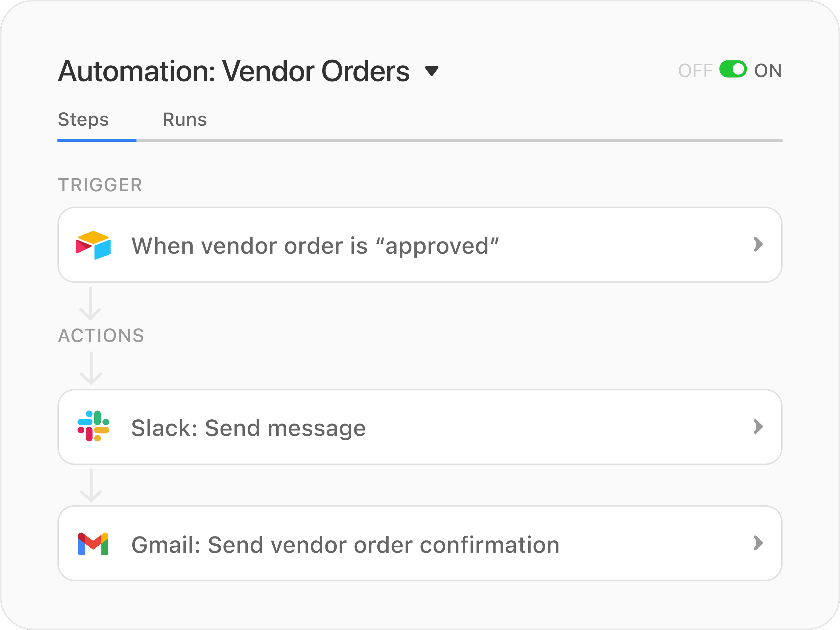Open "When vendor order is approved" trigger
Viewport: 840px width, 630px height.
click(x=315, y=246)
